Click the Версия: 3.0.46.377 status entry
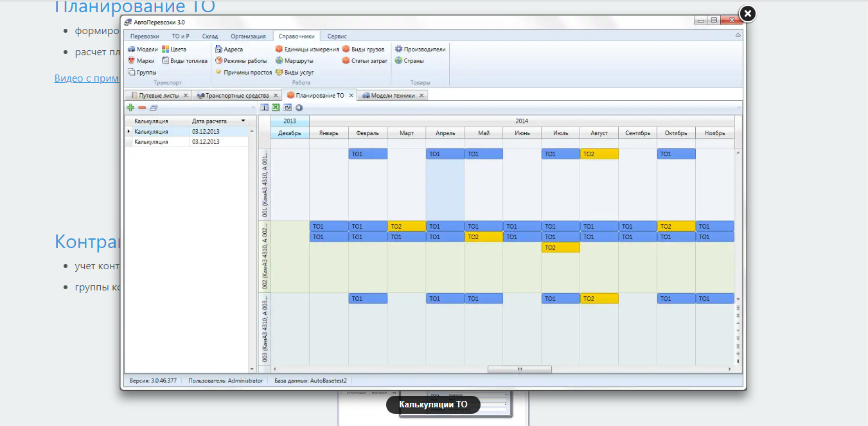Viewport: 868px width, 426px height. point(153,381)
